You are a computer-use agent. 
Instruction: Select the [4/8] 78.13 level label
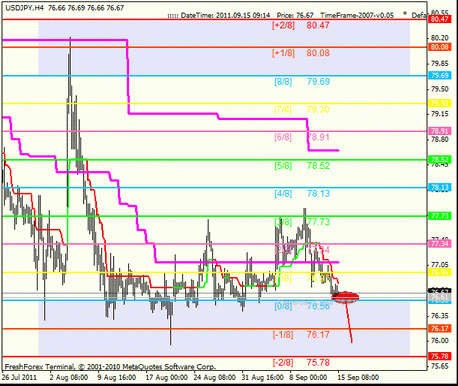(x=302, y=194)
